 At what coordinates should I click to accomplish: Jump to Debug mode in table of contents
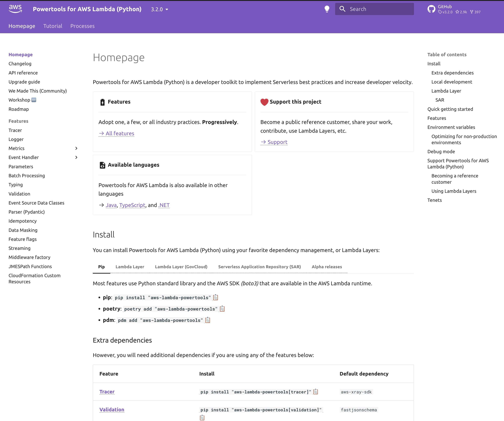[x=441, y=152]
